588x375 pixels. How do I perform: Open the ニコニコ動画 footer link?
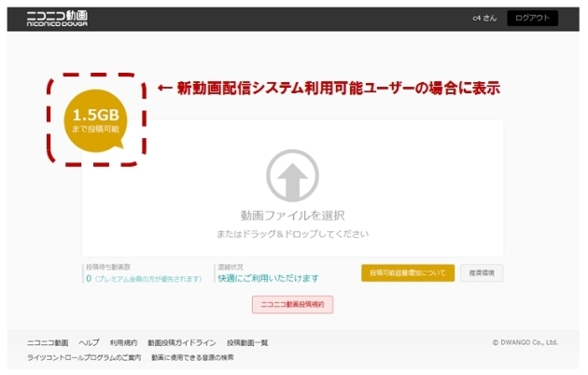(48, 342)
